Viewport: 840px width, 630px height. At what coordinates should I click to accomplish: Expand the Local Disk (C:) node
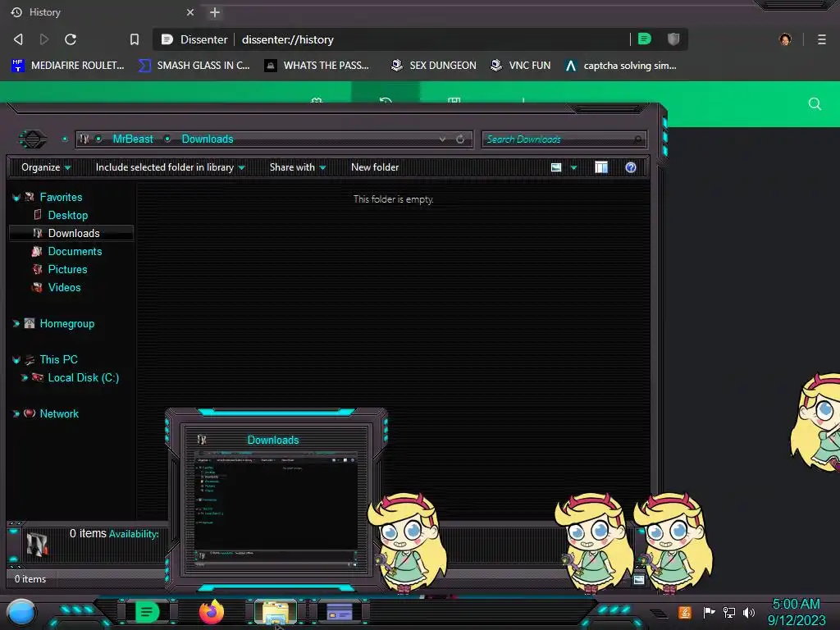[x=24, y=377]
